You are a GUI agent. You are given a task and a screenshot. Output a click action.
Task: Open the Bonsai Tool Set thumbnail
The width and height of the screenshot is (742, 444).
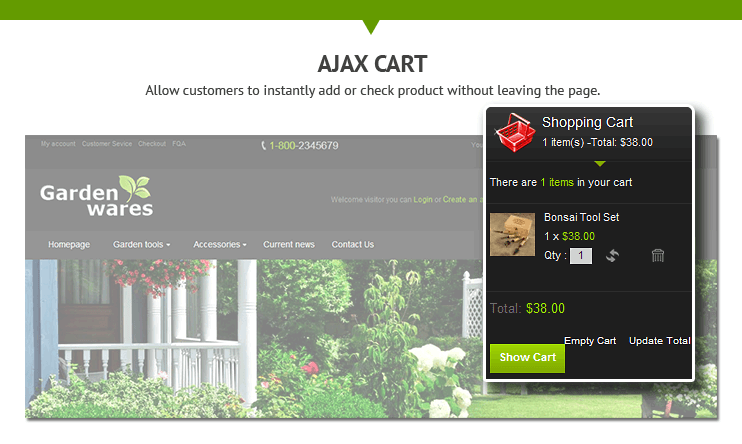point(512,234)
